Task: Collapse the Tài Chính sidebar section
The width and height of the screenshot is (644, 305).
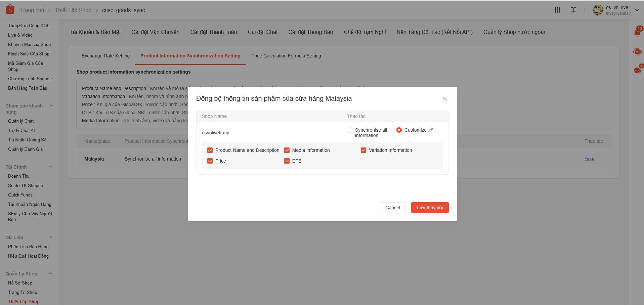Action: (x=50, y=167)
